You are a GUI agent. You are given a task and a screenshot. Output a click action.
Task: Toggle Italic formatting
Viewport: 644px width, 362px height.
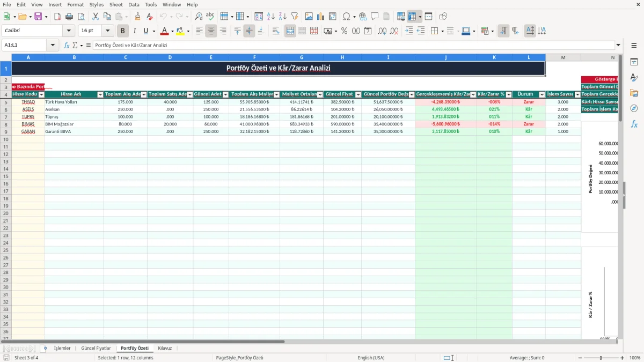135,31
